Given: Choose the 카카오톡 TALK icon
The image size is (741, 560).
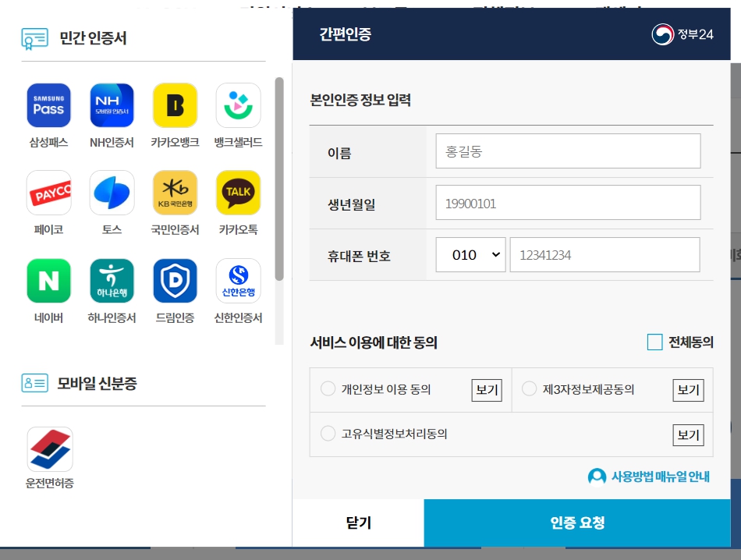Looking at the screenshot, I should [x=238, y=193].
